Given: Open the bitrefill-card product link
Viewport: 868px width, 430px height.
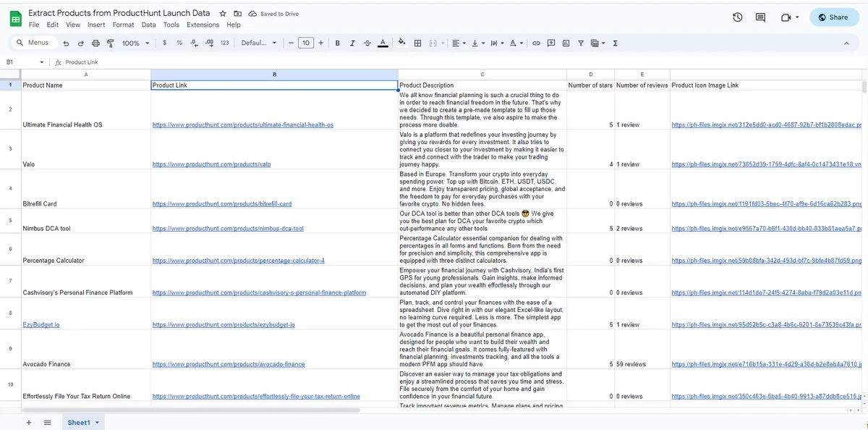Looking at the screenshot, I should pos(222,204).
